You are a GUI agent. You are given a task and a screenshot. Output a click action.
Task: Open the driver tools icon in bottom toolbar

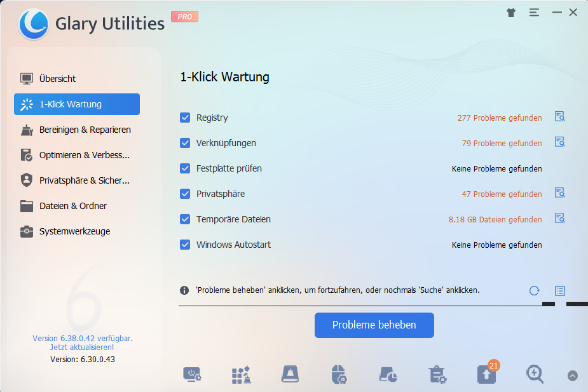(339, 375)
